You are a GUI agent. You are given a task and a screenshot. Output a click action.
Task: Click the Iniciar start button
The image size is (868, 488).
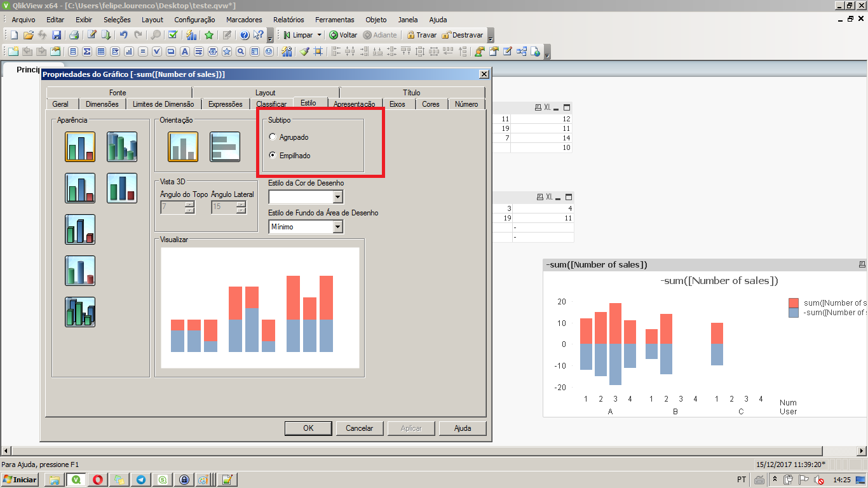(20, 480)
